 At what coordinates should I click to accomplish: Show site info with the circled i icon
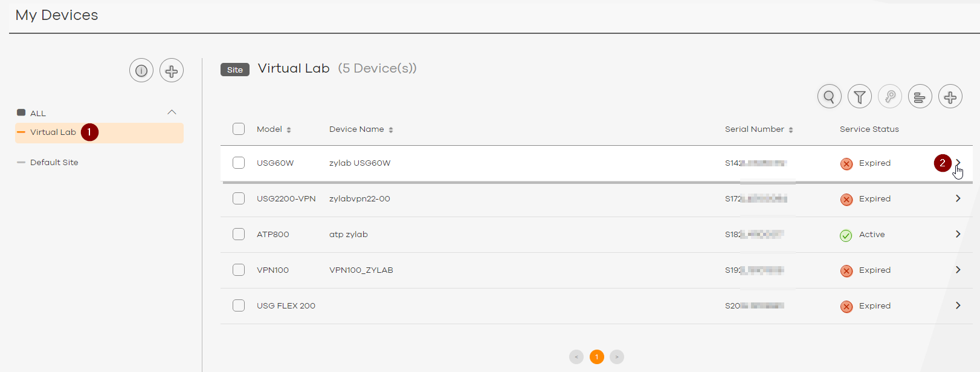point(141,71)
